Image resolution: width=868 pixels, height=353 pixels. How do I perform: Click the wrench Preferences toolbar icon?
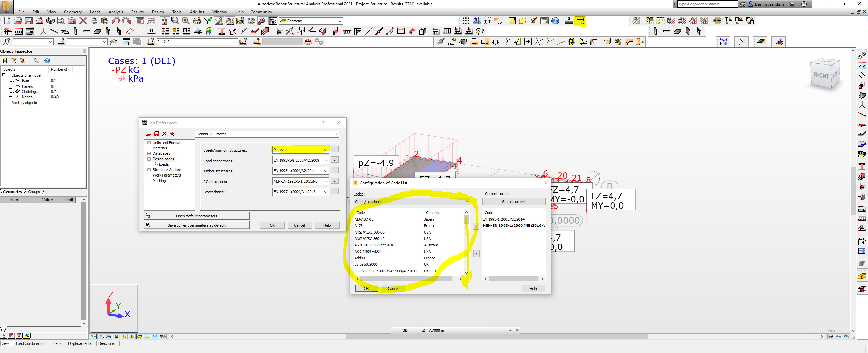click(262, 21)
